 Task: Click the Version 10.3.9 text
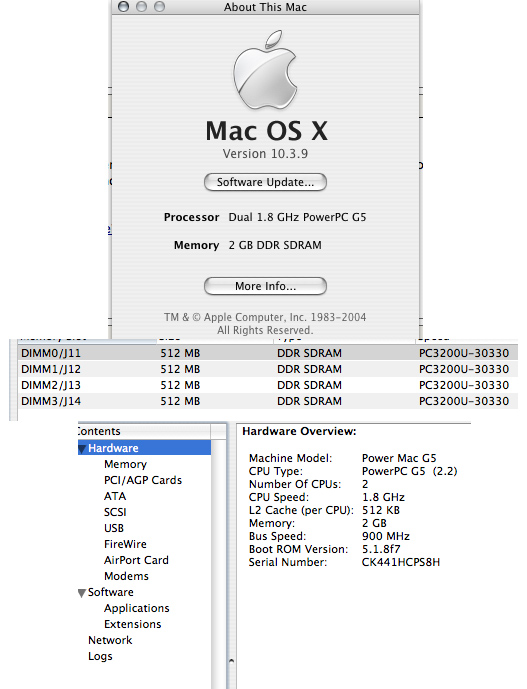click(265, 154)
